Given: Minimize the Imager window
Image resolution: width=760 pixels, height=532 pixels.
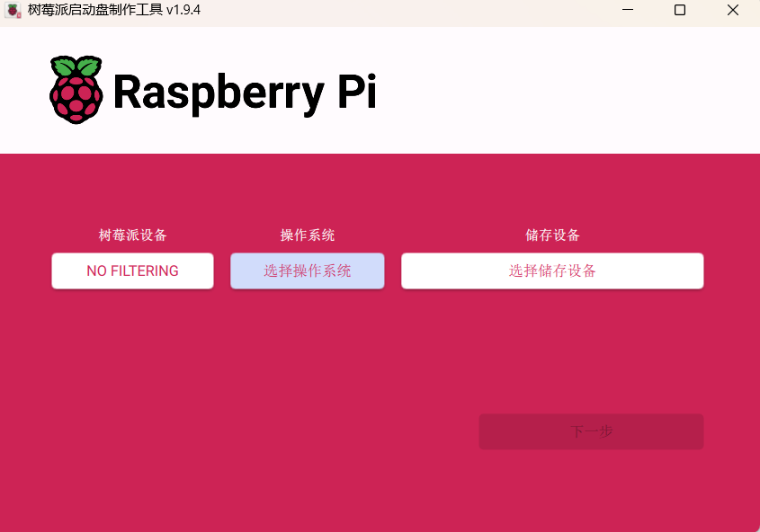Looking at the screenshot, I should pyautogui.click(x=628, y=10).
